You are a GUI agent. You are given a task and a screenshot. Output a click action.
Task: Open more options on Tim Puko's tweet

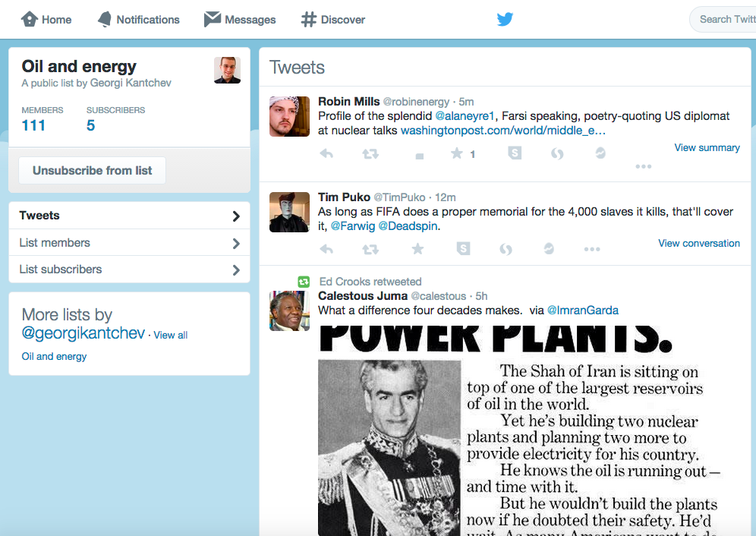(592, 250)
